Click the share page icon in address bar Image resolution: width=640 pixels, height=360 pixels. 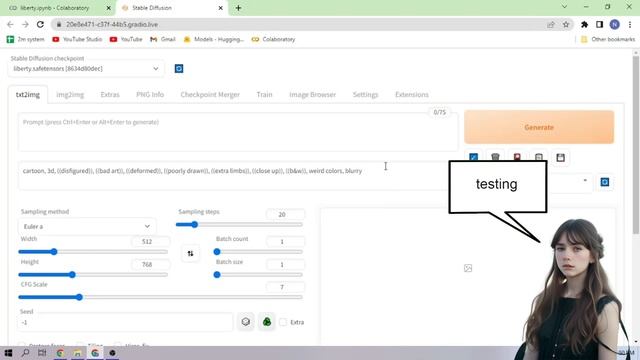[551, 24]
